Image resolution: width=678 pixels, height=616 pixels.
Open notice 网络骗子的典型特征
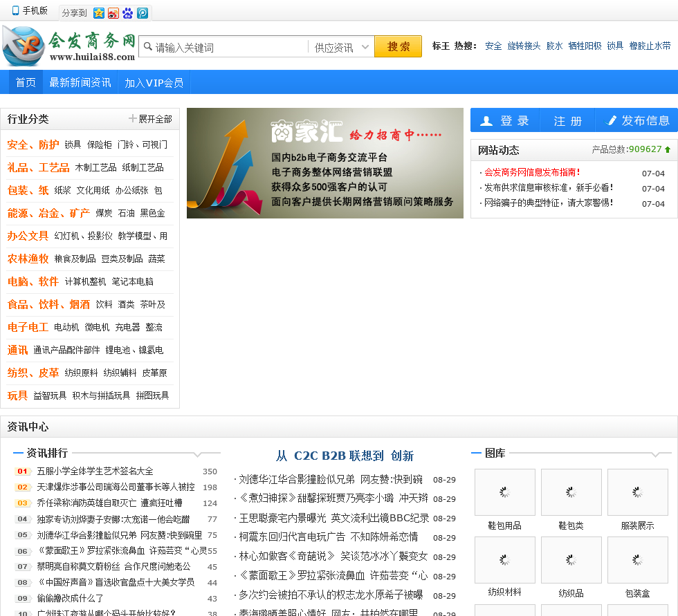548,203
